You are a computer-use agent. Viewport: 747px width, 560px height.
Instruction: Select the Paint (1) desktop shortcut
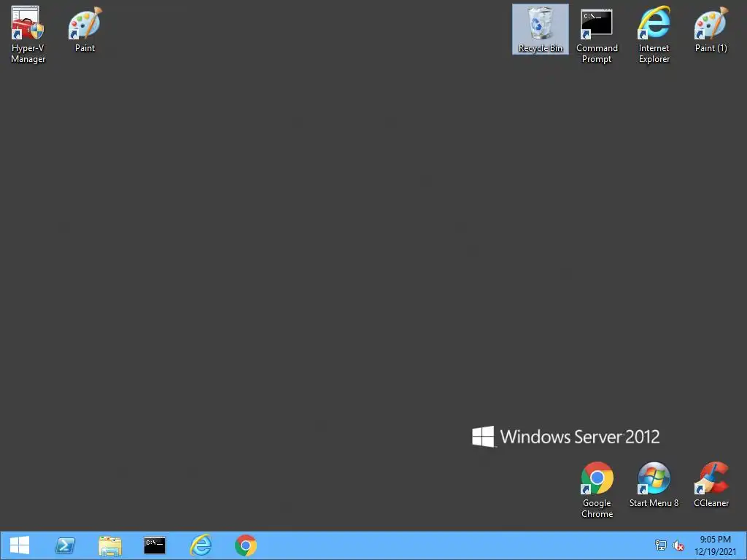[x=711, y=29]
